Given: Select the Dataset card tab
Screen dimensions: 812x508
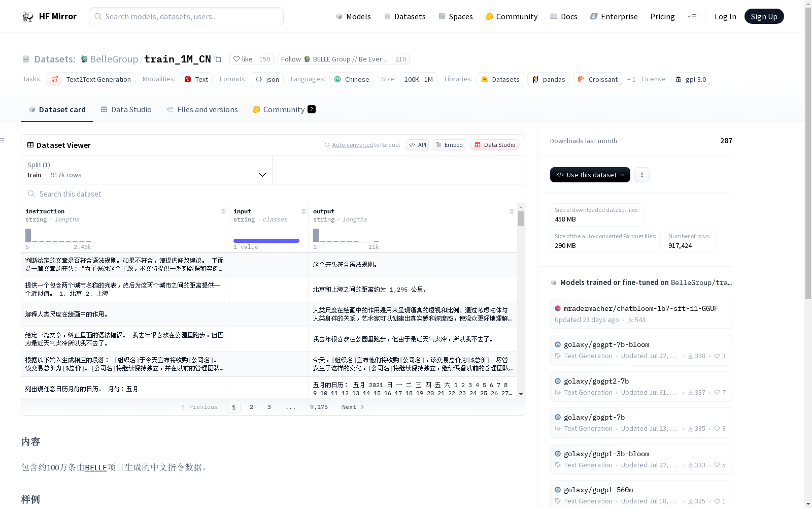Looking at the screenshot, I should point(57,109).
